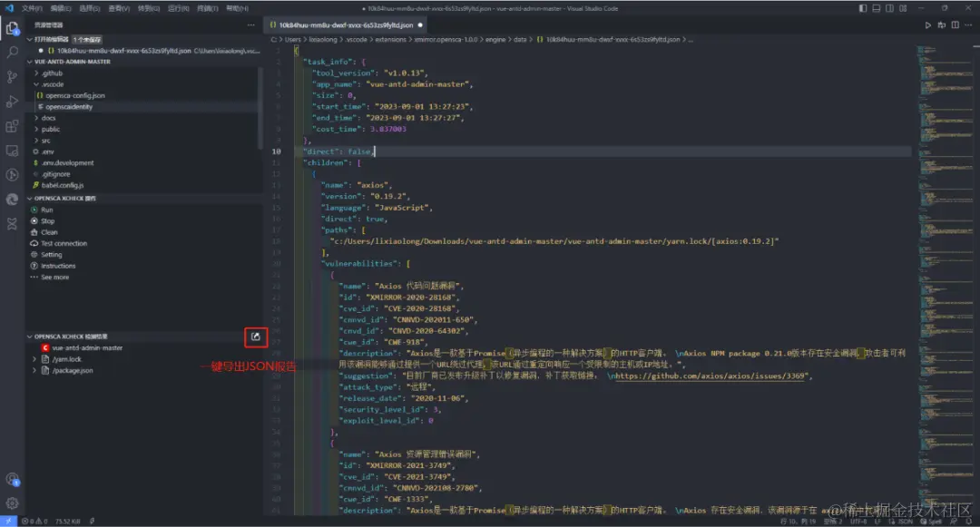Click the notifications bell in status bar
Image resolution: width=980 pixels, height=527 pixels.
(x=969, y=522)
